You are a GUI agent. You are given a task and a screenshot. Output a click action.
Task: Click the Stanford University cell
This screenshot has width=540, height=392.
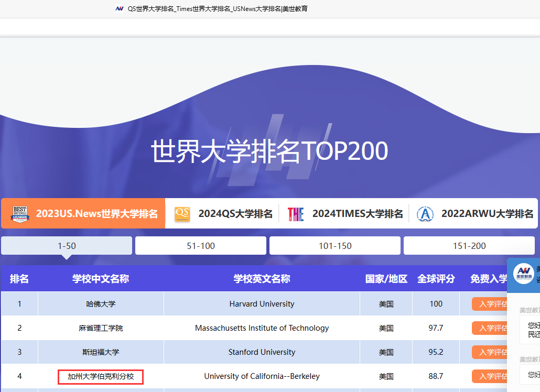tap(262, 352)
